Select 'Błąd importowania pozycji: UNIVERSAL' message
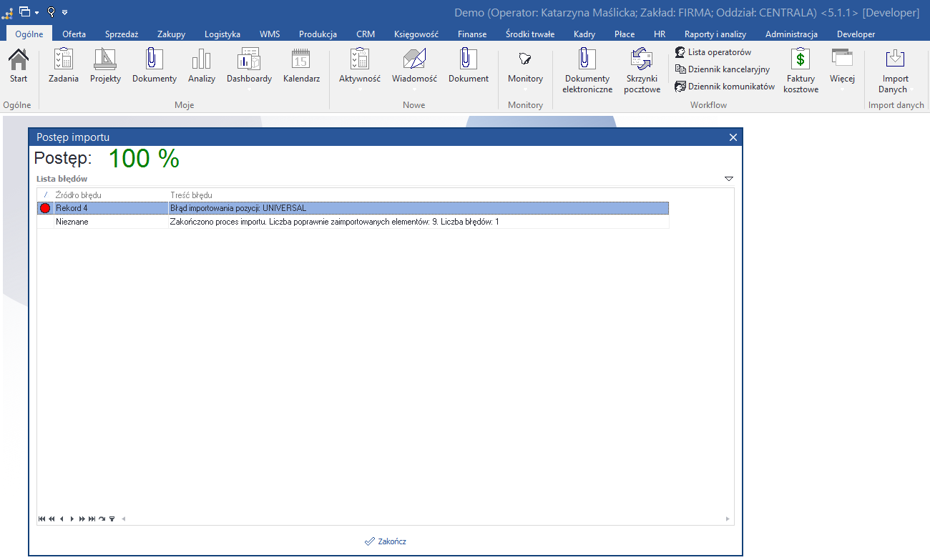930x560 pixels. pos(418,208)
